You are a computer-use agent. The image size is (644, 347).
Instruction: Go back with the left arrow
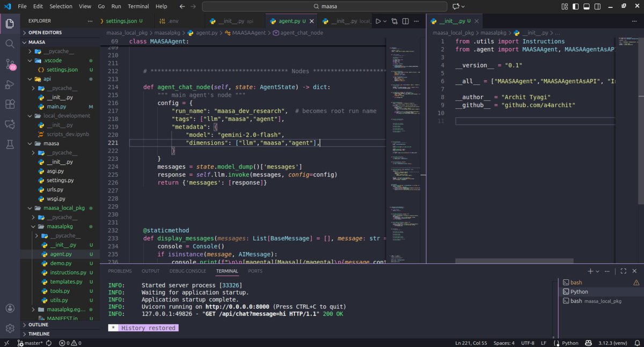tap(182, 6)
